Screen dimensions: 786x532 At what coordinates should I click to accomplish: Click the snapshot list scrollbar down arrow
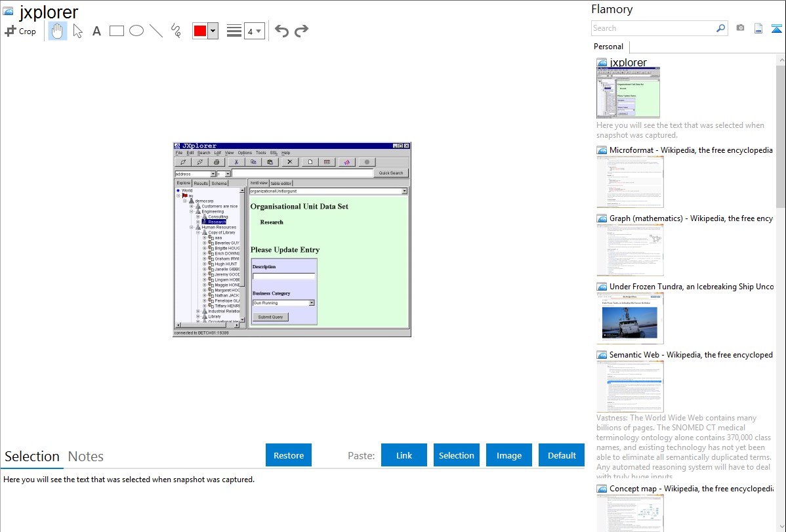click(781, 526)
